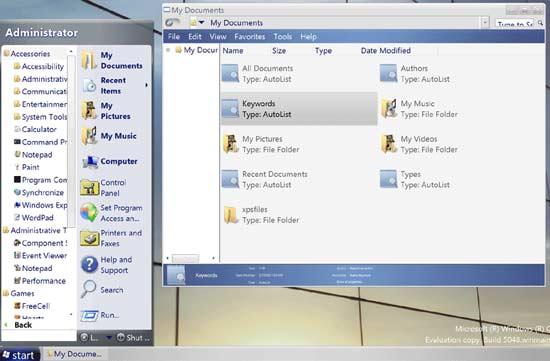Open the Accessibility program group
This screenshot has height=361, width=550.
39,66
